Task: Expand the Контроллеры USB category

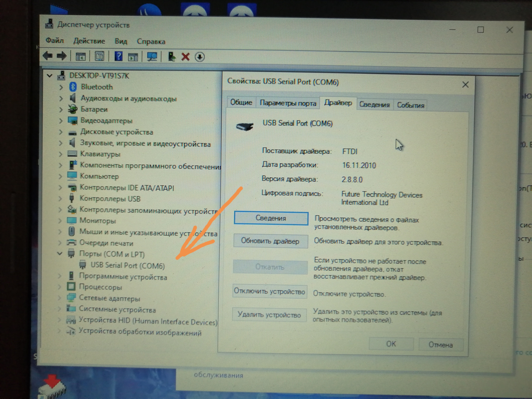Action: (60, 198)
